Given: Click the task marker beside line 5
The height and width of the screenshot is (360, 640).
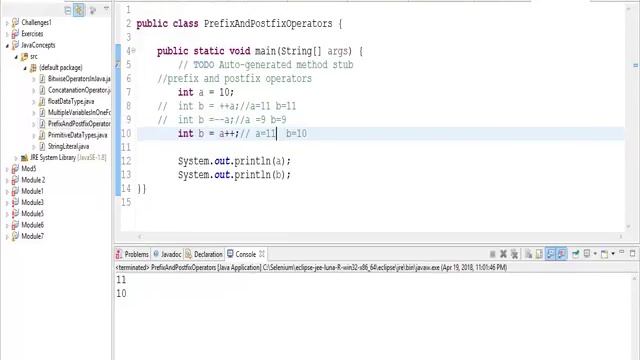Looking at the screenshot, I should [x=118, y=64].
